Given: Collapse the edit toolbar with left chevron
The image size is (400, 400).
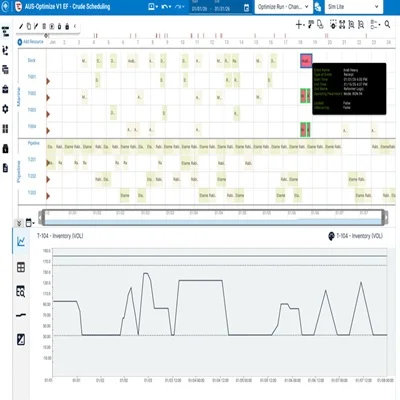Looking at the screenshot, I should 75,26.
